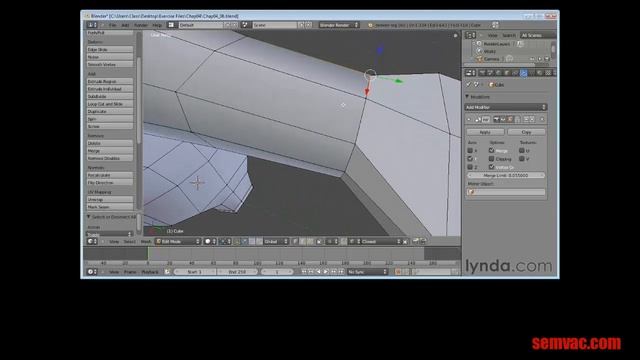Click the Spin tool button
640x360 pixels.
point(110,119)
